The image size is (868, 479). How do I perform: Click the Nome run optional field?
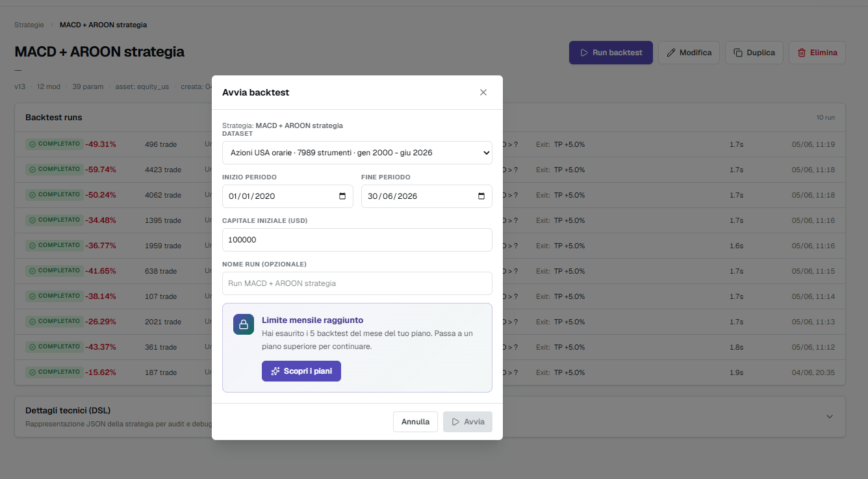point(357,283)
